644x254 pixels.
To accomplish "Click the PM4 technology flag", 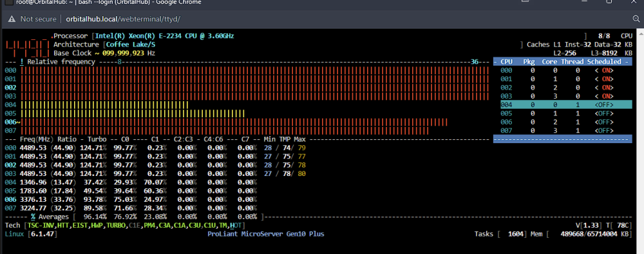I will tap(149, 225).
